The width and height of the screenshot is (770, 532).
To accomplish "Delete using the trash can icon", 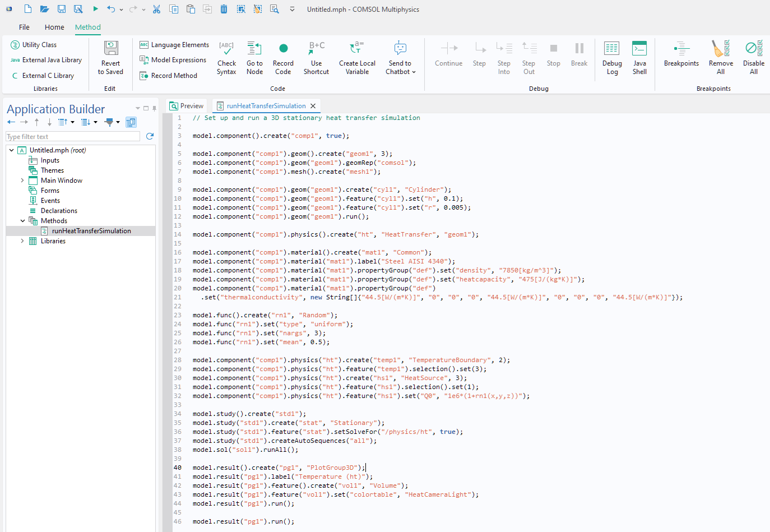I will coord(224,9).
